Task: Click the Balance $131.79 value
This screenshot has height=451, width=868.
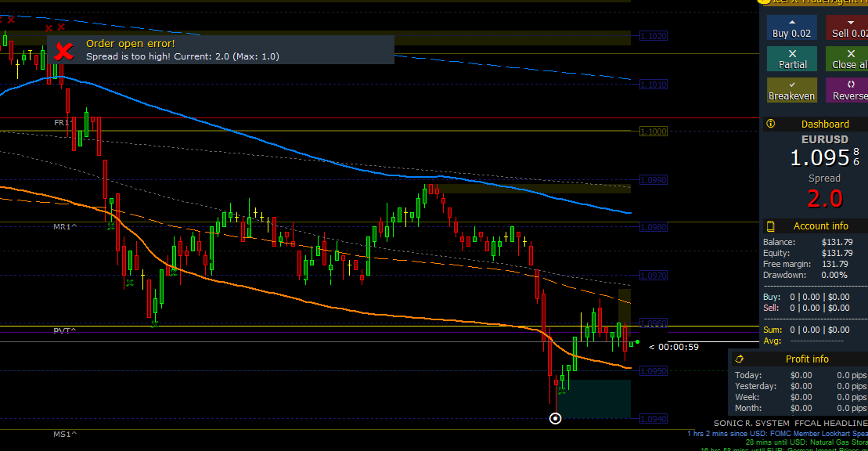Action: pyautogui.click(x=837, y=242)
